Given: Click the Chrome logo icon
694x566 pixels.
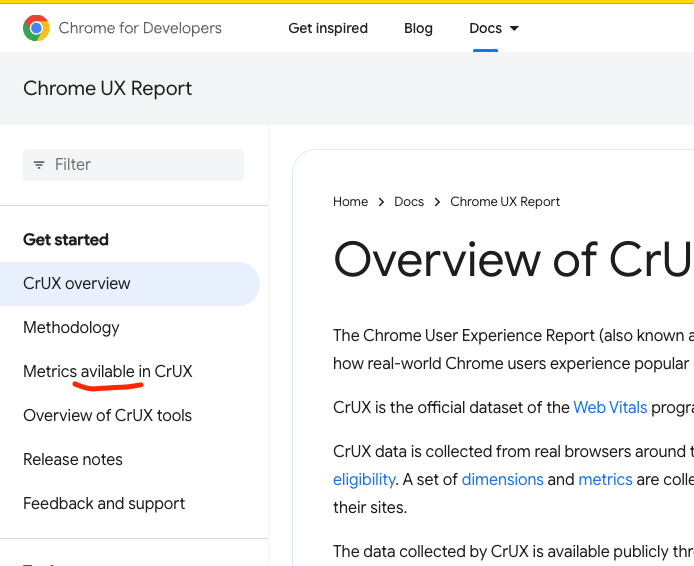Looking at the screenshot, I should pyautogui.click(x=36, y=28).
